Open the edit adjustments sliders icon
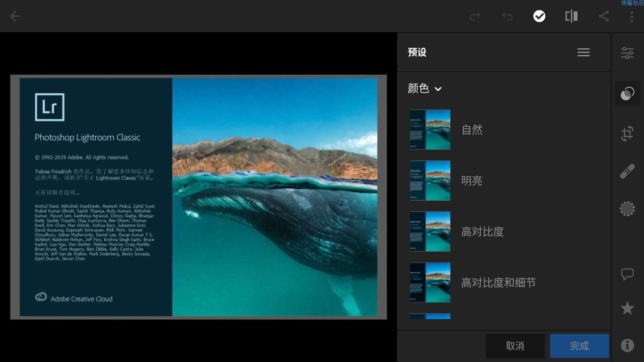This screenshot has height=362, width=644. pos(627,53)
